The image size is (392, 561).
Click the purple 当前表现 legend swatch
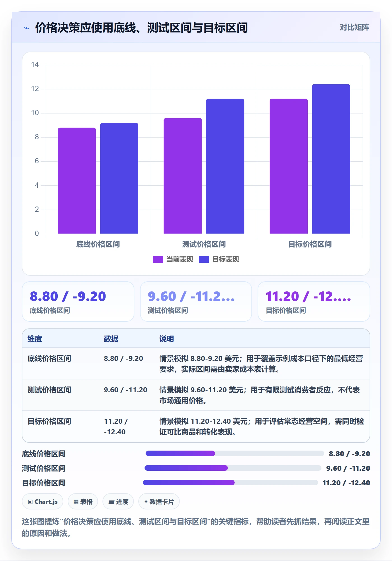tap(158, 259)
